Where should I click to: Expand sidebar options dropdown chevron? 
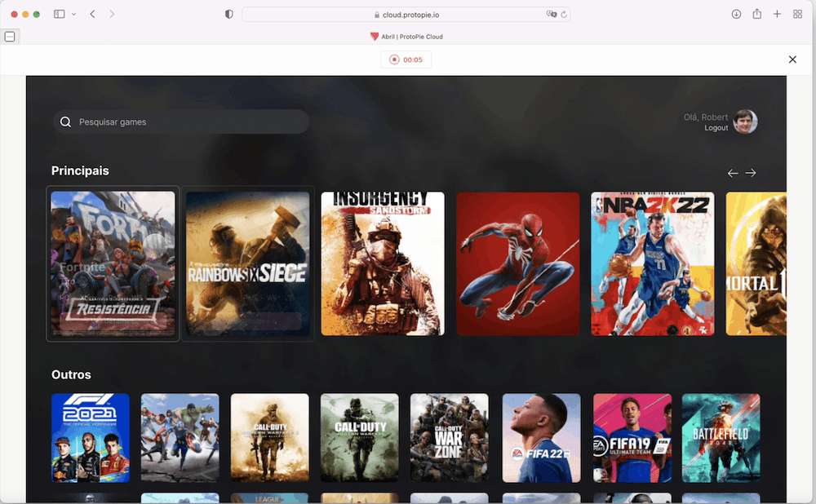(x=74, y=14)
